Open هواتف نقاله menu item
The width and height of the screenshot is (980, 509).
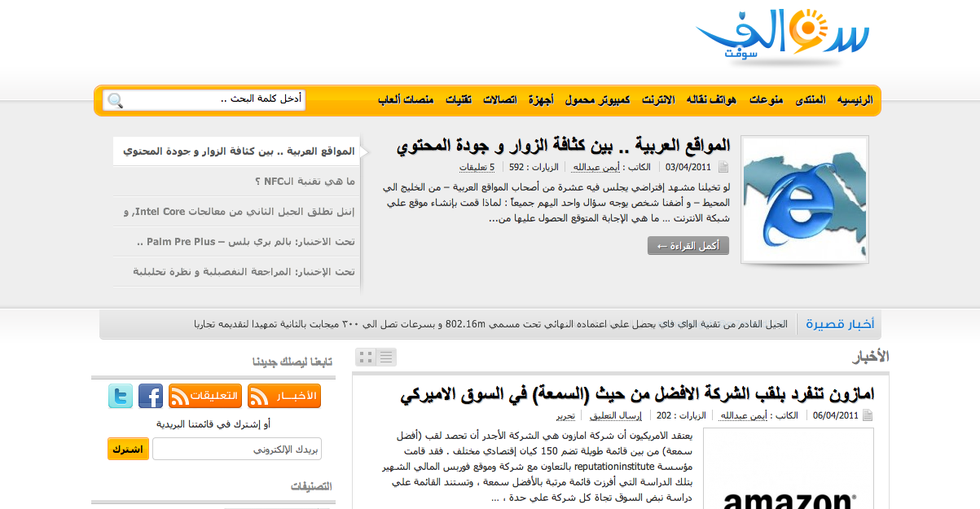pyautogui.click(x=711, y=100)
